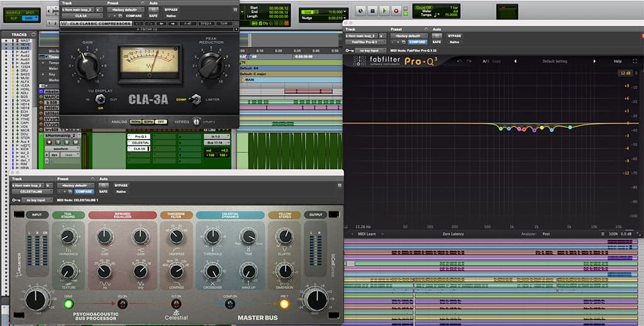Open the FabFilter Pro-Q 3 plugin selector dropdown
The image size is (644, 326).
point(366,42)
